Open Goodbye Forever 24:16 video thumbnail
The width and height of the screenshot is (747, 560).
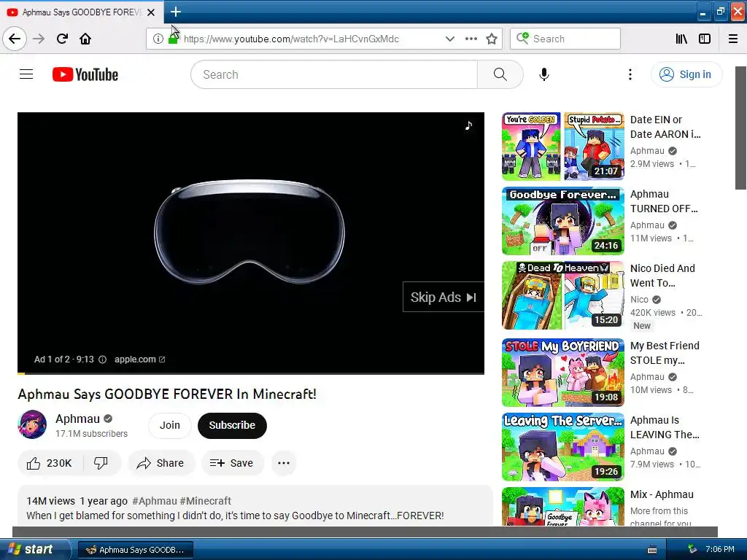coord(562,221)
